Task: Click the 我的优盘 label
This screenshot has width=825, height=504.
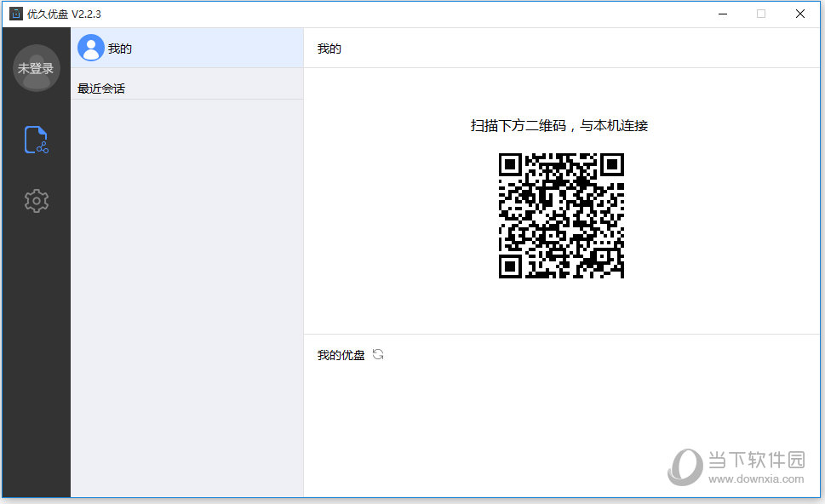Action: (341, 355)
